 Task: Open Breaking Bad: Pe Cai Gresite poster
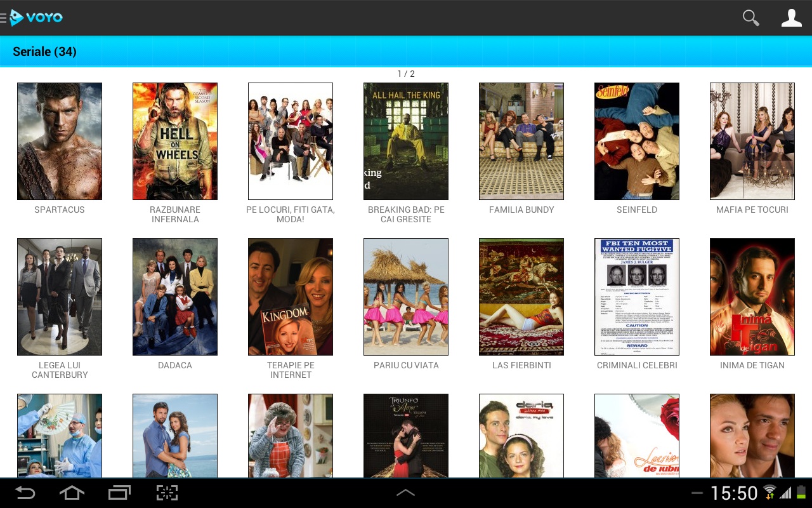[406, 141]
